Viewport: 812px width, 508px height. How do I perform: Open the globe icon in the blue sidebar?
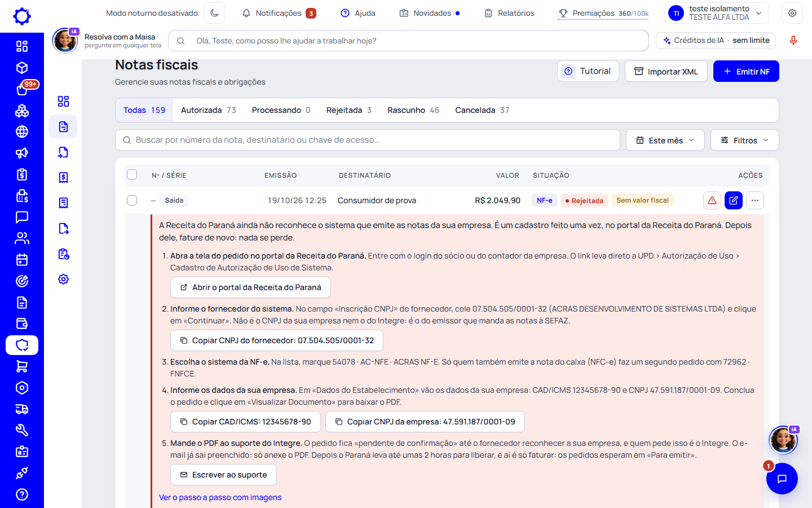(22, 132)
